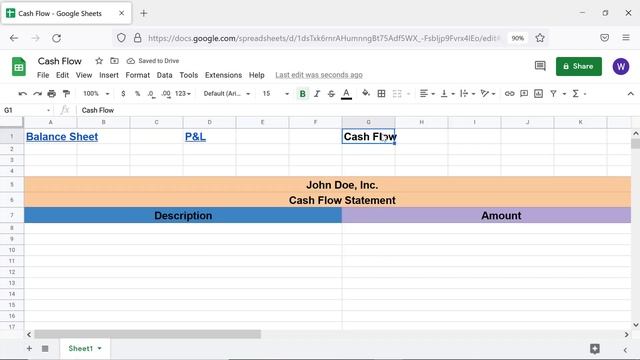This screenshot has width=640, height=360.
Task: Open the File menu
Action: point(43,75)
